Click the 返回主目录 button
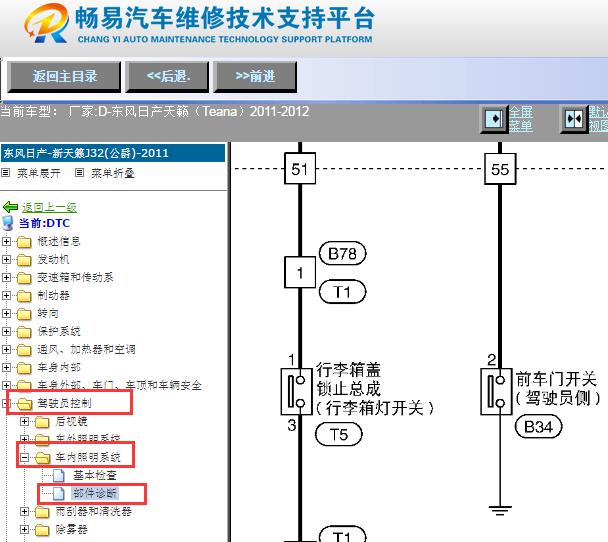 [x=64, y=77]
